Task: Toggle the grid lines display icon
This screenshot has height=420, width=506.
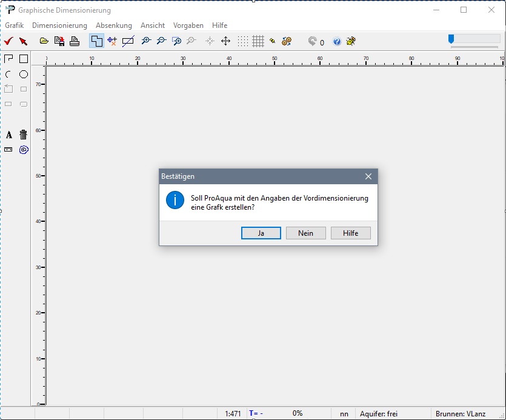Action: tap(258, 41)
